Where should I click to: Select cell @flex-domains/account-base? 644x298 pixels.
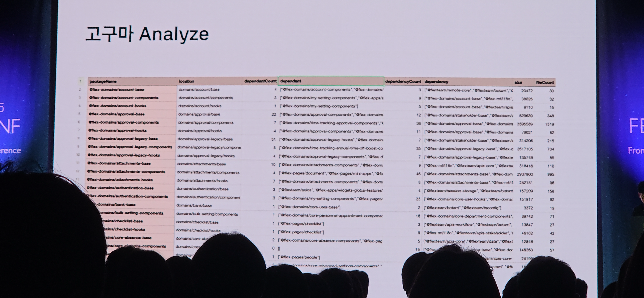pos(117,89)
